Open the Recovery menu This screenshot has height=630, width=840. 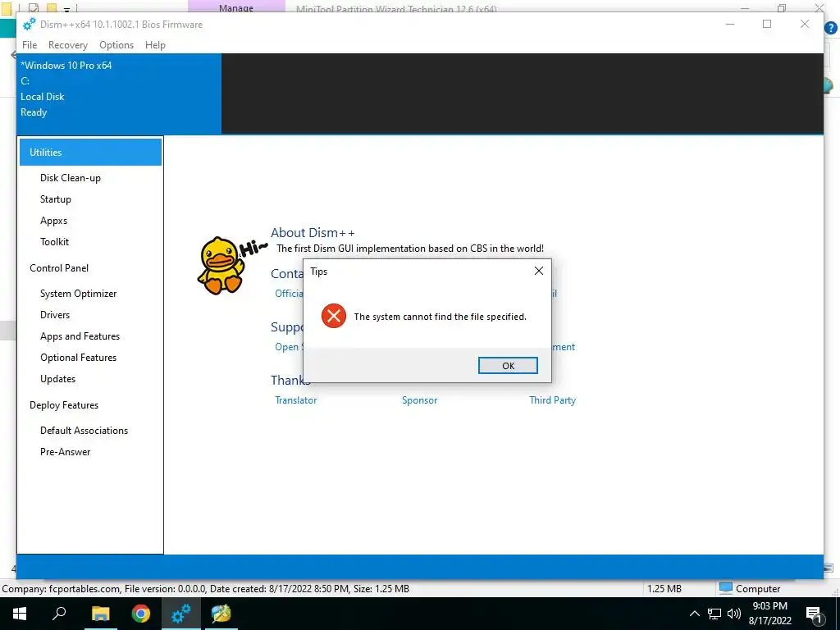coord(67,45)
